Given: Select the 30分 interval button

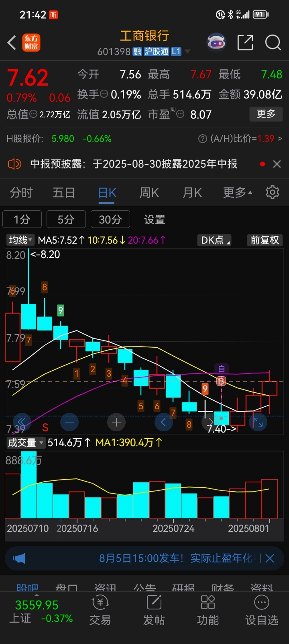Looking at the screenshot, I should pos(110,219).
